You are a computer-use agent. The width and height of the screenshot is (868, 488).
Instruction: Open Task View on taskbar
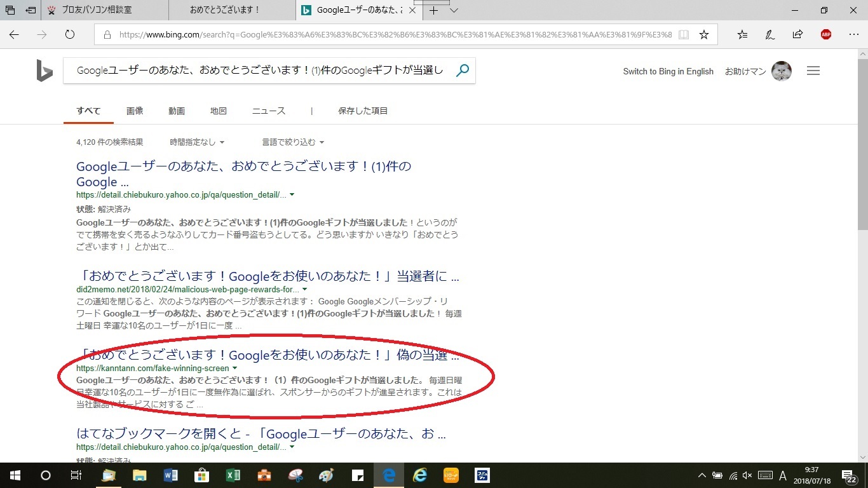click(x=76, y=475)
